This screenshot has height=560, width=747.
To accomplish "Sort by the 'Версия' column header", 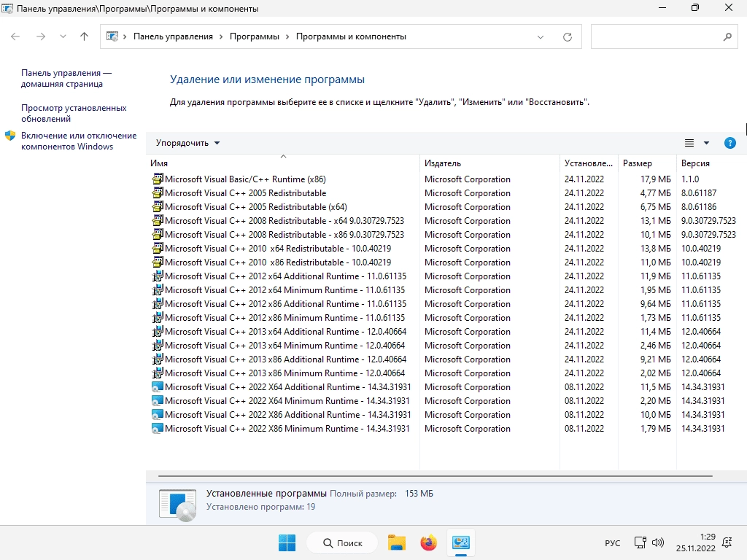I will tap(711, 163).
